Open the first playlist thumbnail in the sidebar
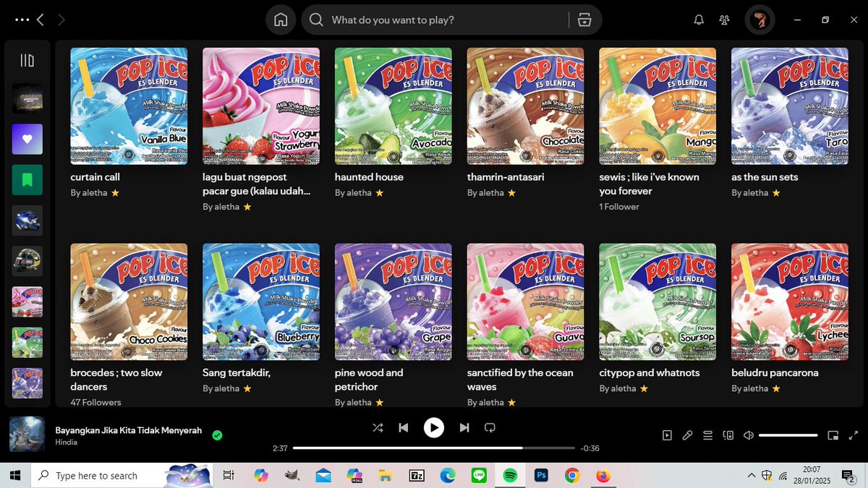868x488 pixels. click(x=27, y=98)
